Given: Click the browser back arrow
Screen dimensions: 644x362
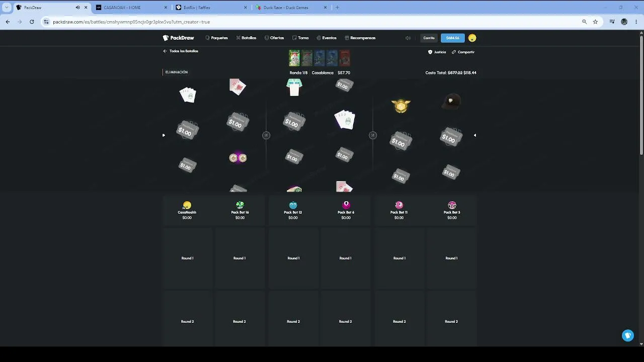Looking at the screenshot, I should 8,22.
